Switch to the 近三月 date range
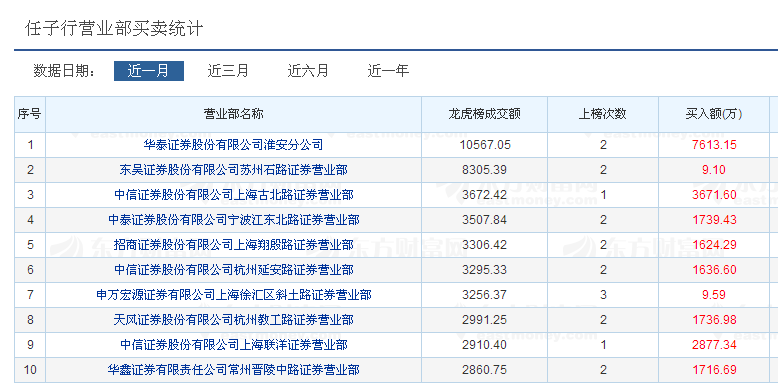Screen dimensions: 778x383 click(228, 71)
